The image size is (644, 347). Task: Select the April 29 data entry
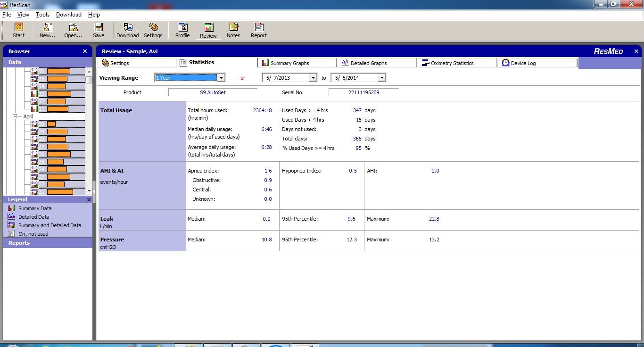click(x=58, y=132)
